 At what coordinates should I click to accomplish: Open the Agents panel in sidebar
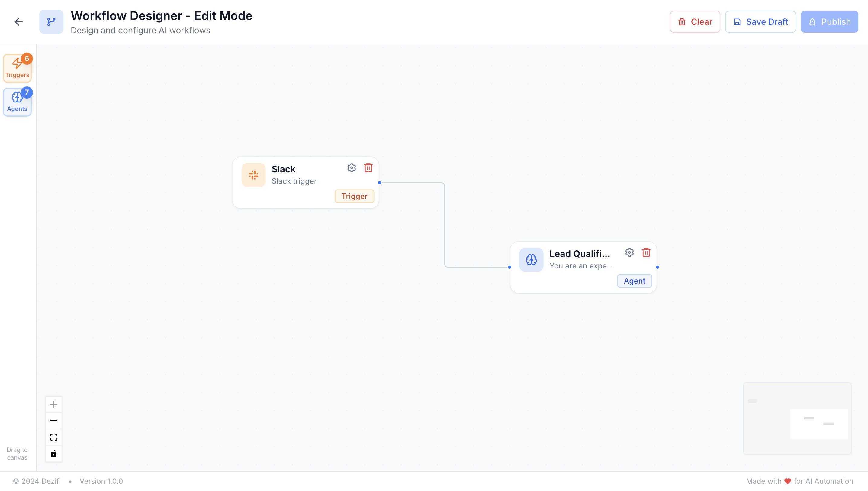click(17, 102)
